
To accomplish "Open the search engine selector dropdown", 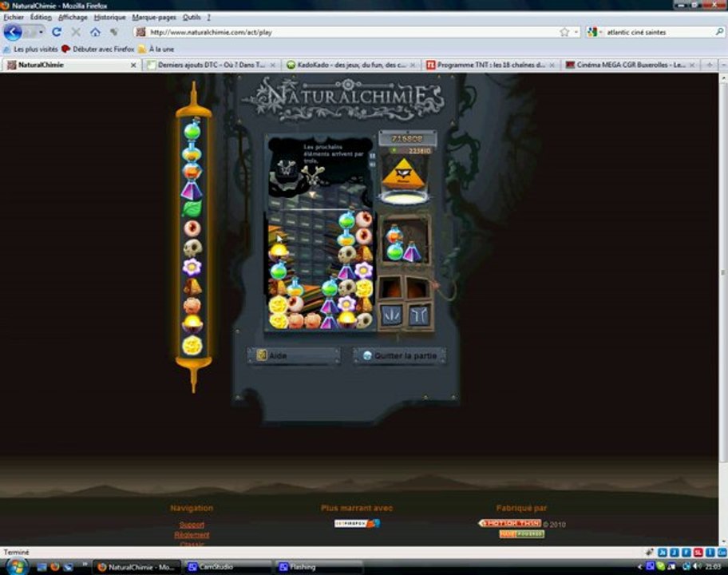I will [x=599, y=32].
